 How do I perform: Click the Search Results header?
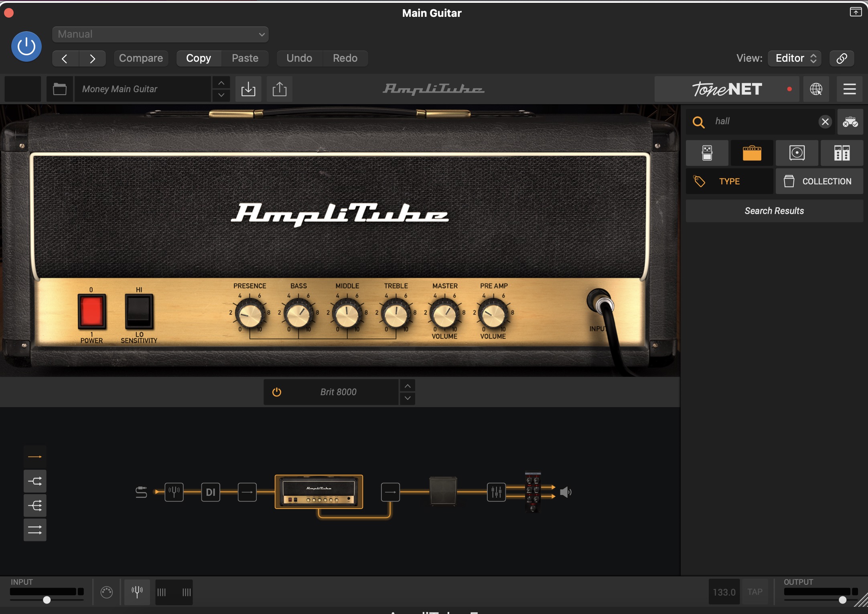(775, 211)
